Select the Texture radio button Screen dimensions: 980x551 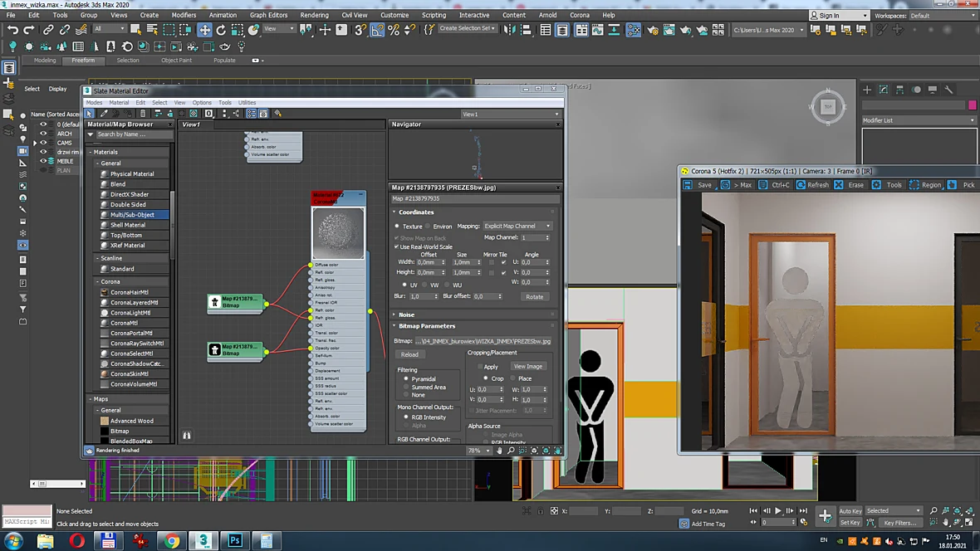[396, 227]
